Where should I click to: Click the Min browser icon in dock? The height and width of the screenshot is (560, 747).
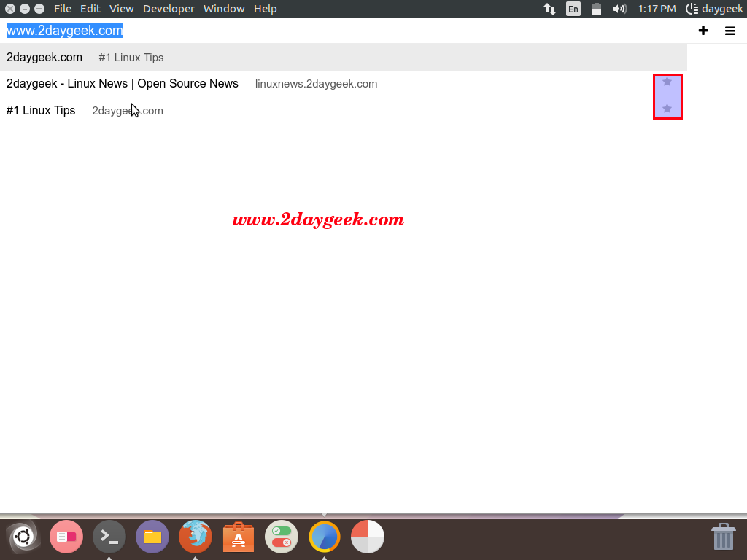pyautogui.click(x=325, y=537)
